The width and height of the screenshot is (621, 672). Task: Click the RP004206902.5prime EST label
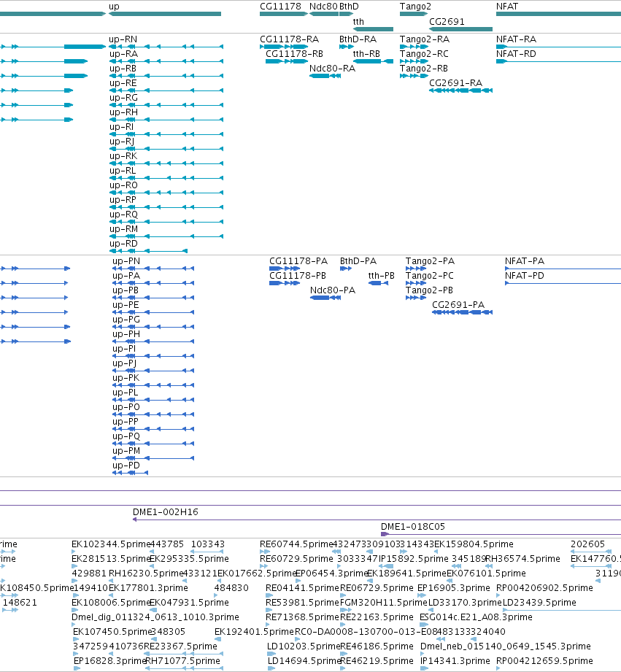pyautogui.click(x=544, y=587)
